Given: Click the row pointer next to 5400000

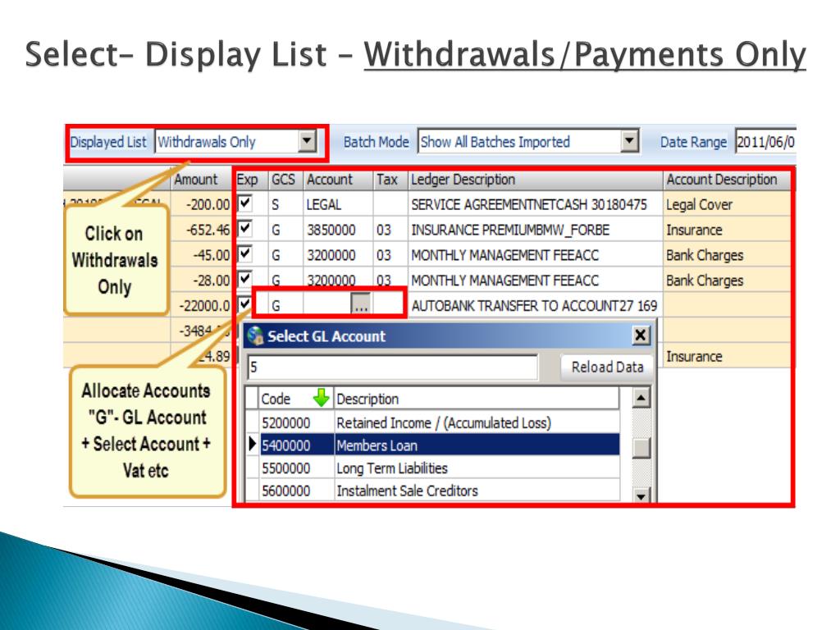Looking at the screenshot, I should (x=253, y=445).
